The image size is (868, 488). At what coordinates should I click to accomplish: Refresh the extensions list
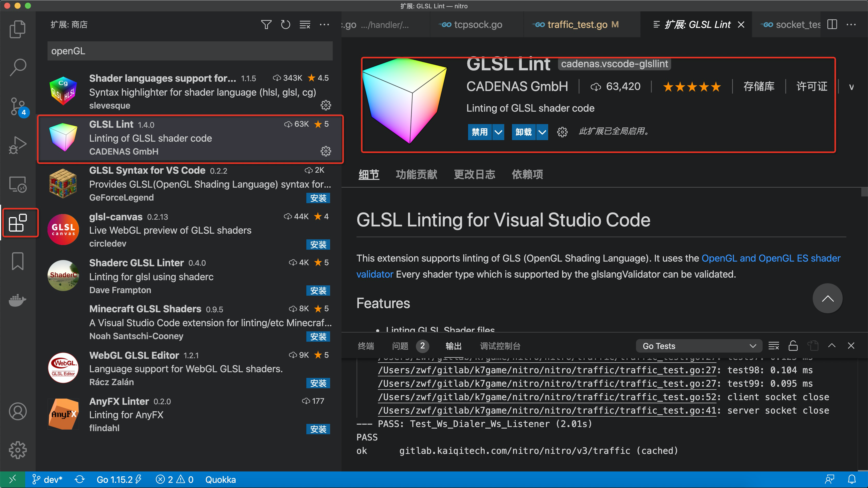(x=285, y=25)
